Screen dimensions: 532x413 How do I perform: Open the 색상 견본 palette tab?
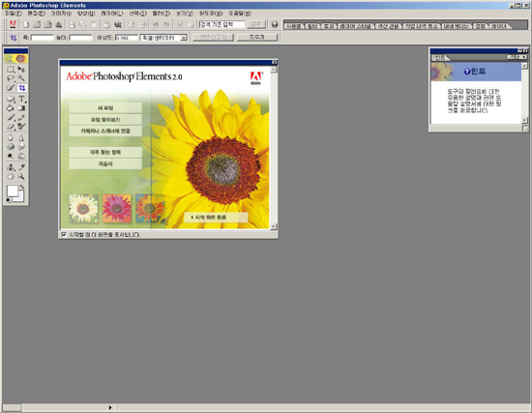coord(389,26)
